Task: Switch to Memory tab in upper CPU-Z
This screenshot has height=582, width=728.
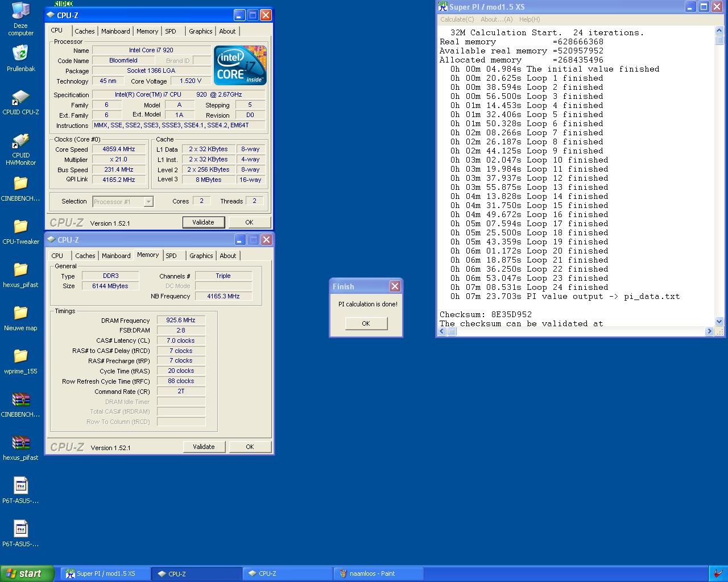Action: [147, 31]
